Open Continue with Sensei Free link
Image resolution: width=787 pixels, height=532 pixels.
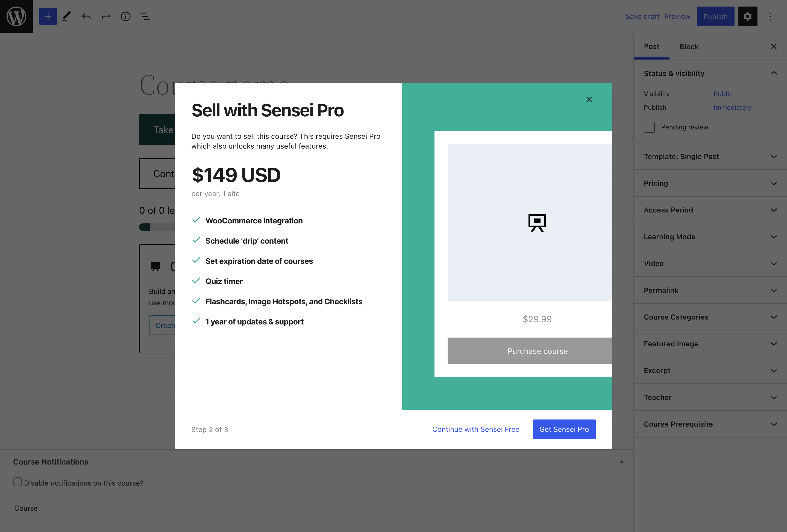[476, 429]
